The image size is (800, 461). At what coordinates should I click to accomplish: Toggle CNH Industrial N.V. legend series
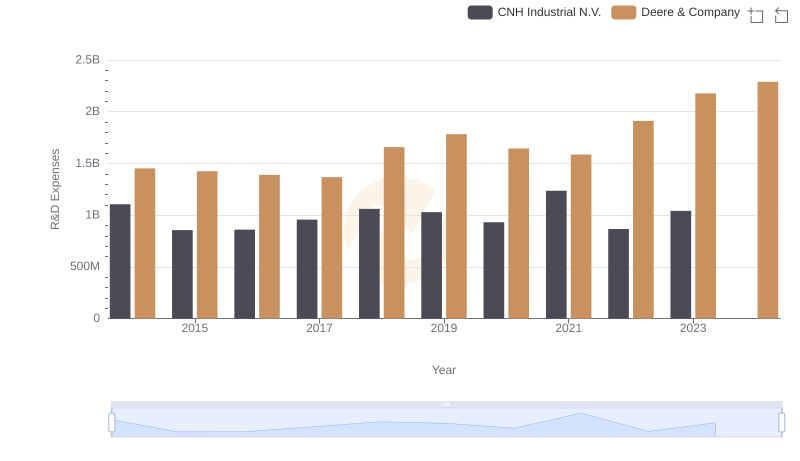[534, 12]
